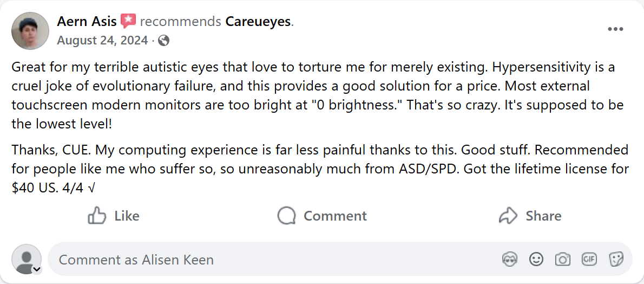Click the Aern Asis profile picture
Image resolution: width=644 pixels, height=284 pixels.
tap(30, 30)
